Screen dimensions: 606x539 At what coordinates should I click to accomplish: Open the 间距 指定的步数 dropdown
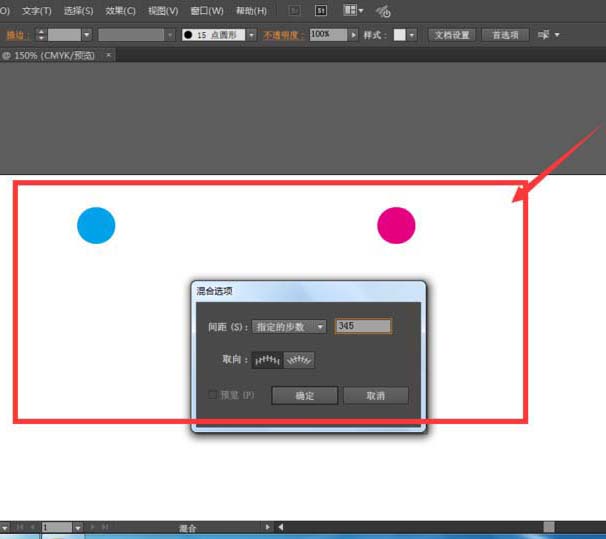[x=289, y=327]
